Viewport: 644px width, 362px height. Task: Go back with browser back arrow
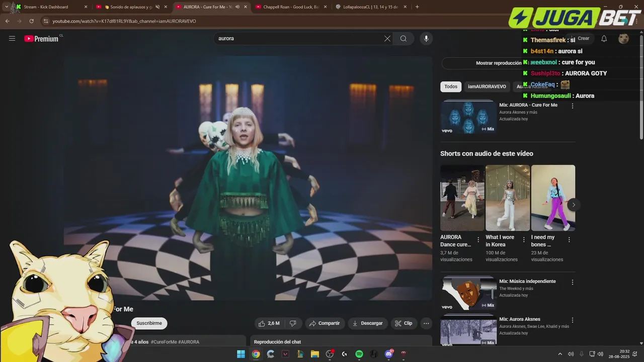(x=7, y=21)
